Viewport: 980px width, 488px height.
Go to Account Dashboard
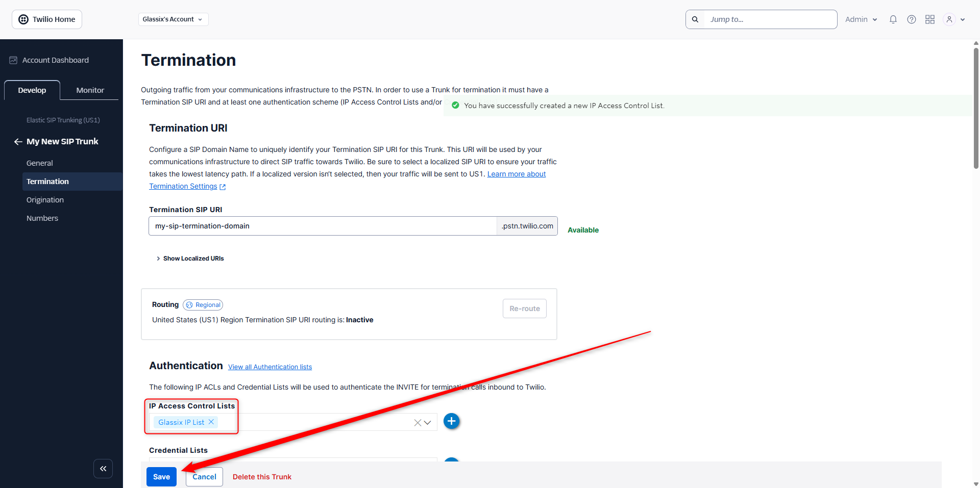tap(56, 60)
